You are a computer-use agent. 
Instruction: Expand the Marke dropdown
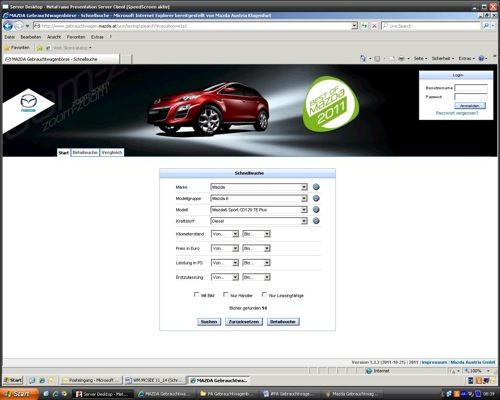(259, 187)
